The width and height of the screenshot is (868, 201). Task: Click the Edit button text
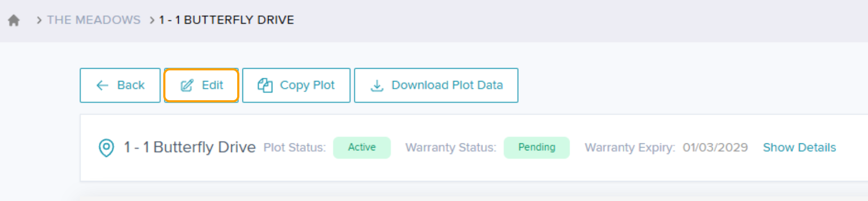(x=212, y=85)
